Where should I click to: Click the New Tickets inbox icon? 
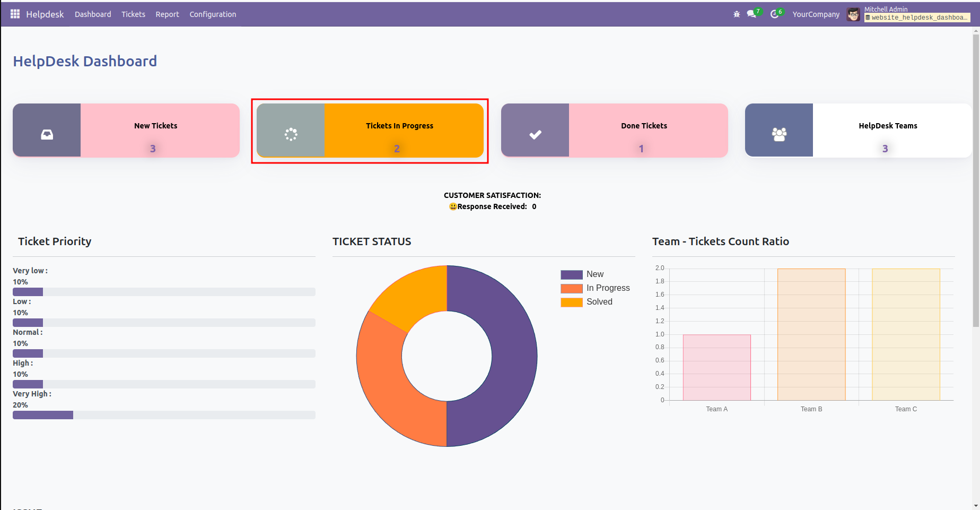pos(47,135)
